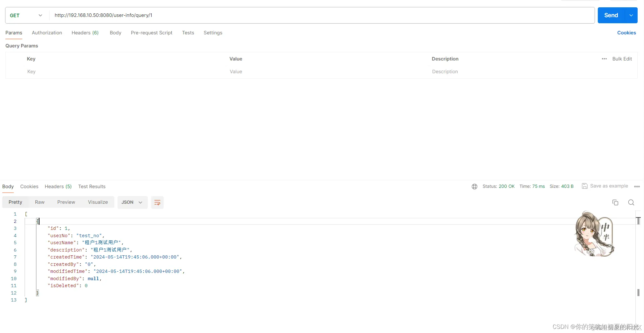Open response more options ellipsis
The height and width of the screenshot is (333, 644).
pyautogui.click(x=637, y=187)
